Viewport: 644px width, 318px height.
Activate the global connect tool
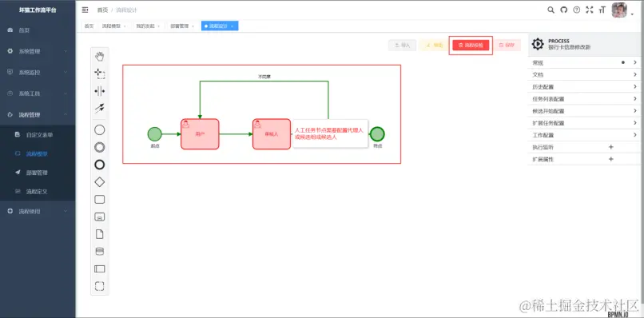tap(99, 108)
